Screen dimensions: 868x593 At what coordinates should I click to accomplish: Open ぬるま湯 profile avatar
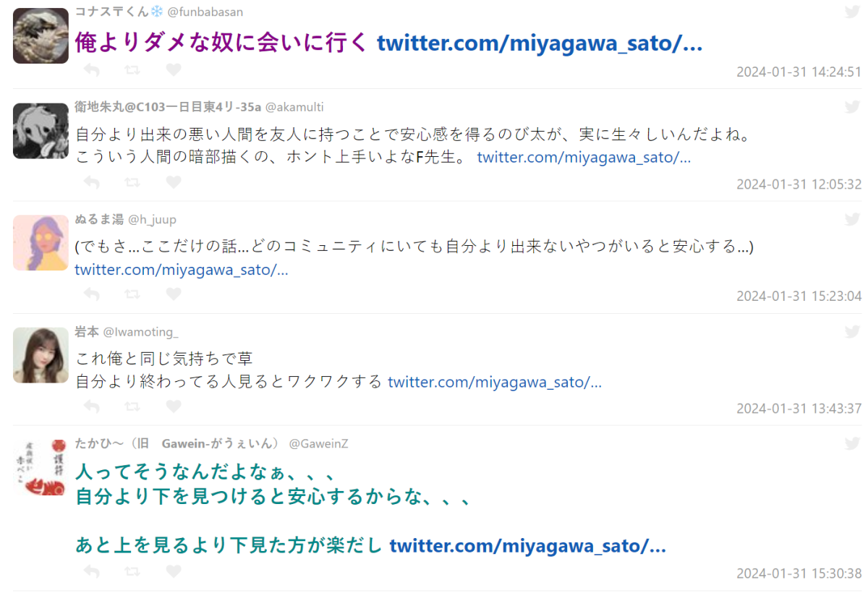point(41,243)
